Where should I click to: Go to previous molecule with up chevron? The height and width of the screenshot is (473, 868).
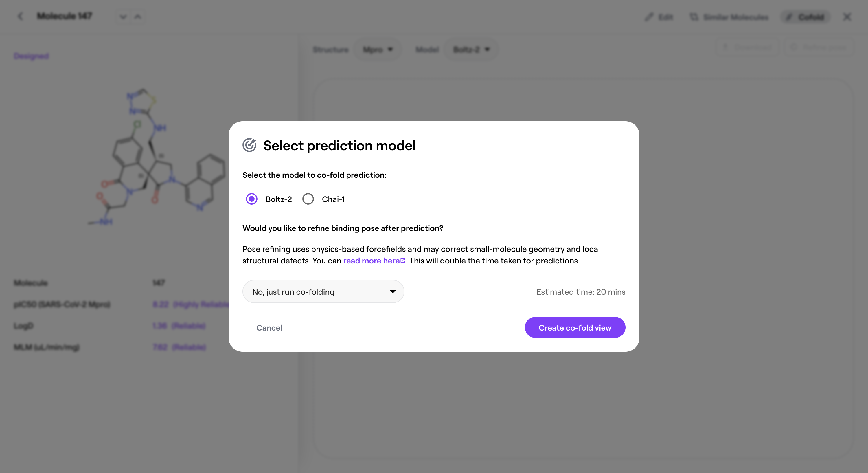coord(138,16)
